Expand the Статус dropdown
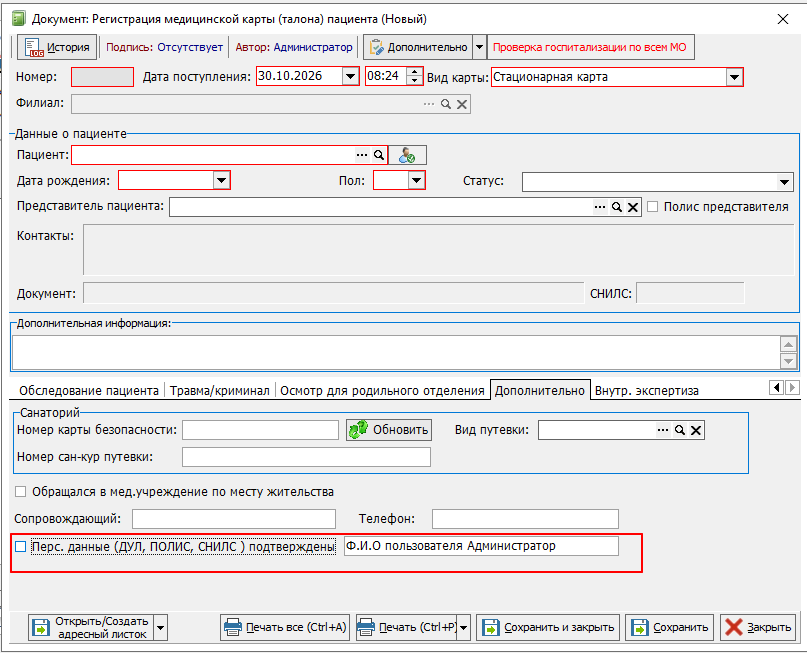Viewport: 807px width, 653px height. click(x=784, y=182)
